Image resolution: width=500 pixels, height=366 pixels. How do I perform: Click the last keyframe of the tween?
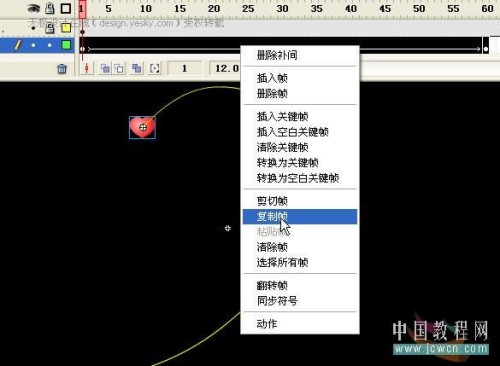486,49
